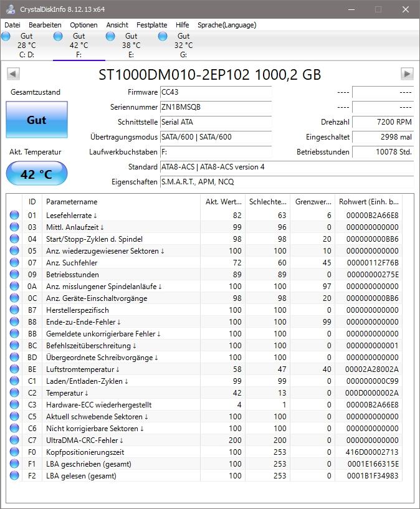
Task: Click status icon of ID 09 Betriebsstunden row
Action: point(14,274)
